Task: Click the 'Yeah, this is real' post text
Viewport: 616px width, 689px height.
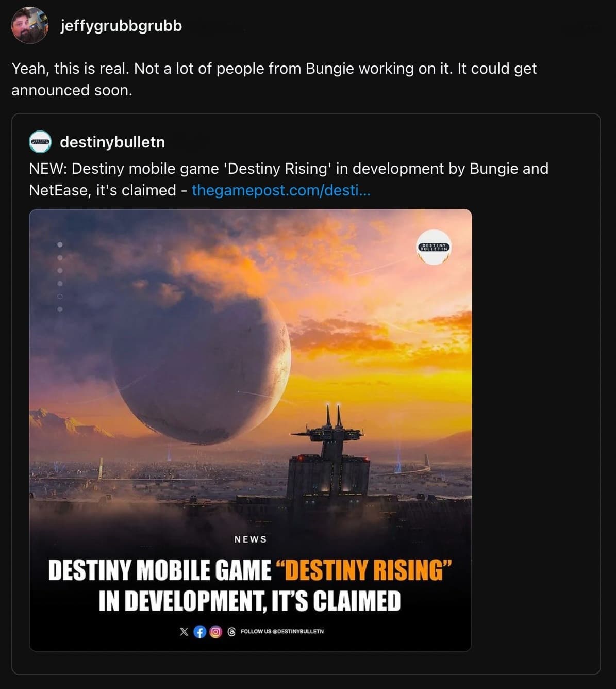Action: tap(274, 79)
